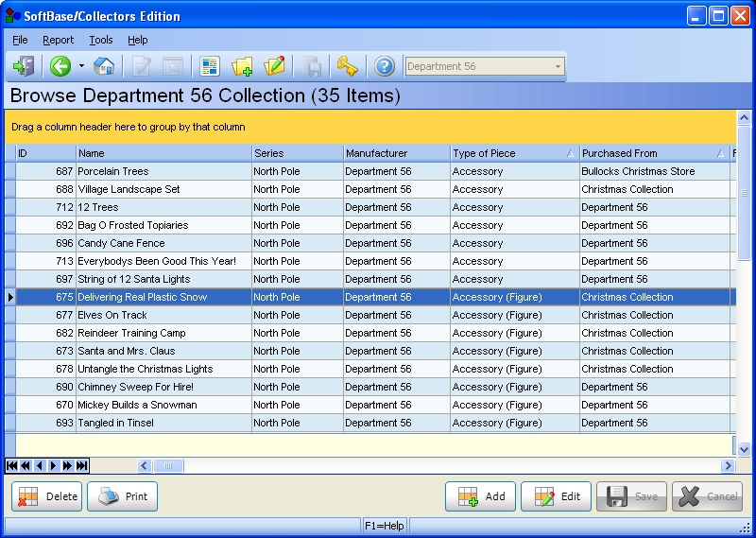Click the yellow group-by column panel
The height and width of the screenshot is (538, 756).
pyautogui.click(x=370, y=127)
